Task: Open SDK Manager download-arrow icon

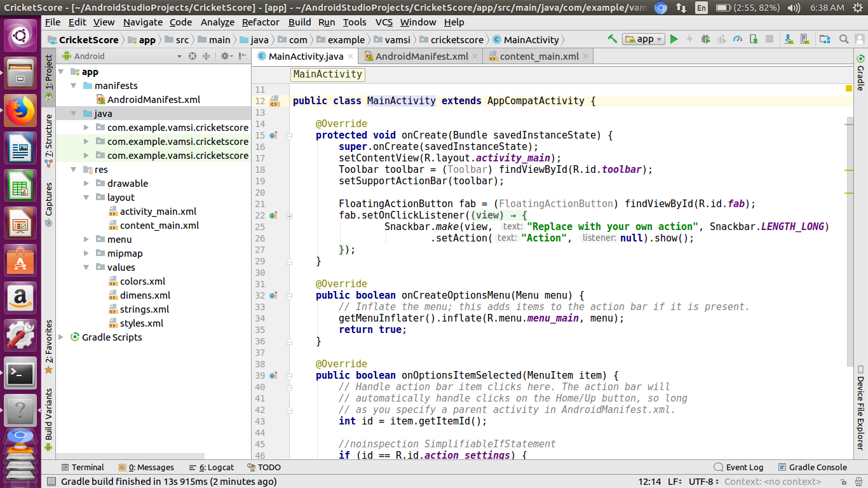Action: (x=789, y=39)
